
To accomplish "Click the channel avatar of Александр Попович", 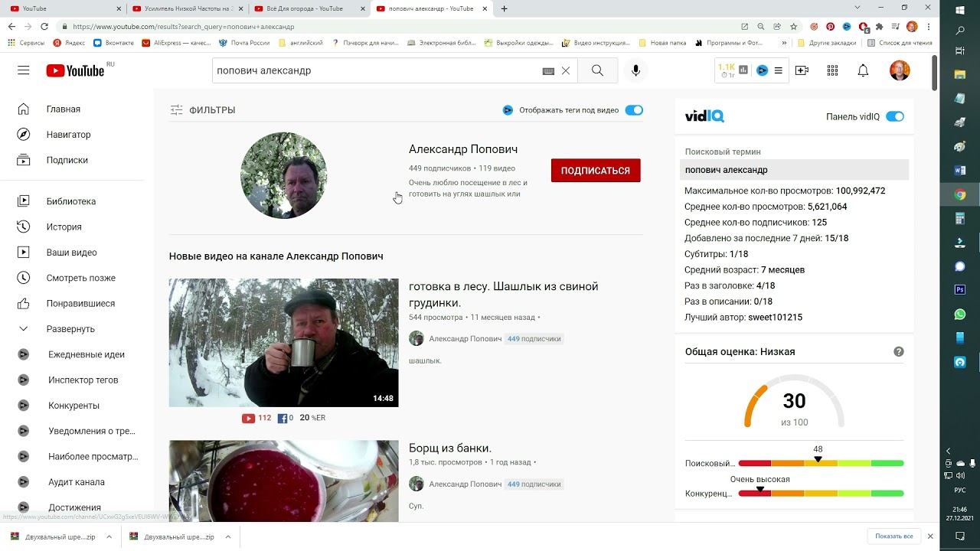I will click(284, 175).
